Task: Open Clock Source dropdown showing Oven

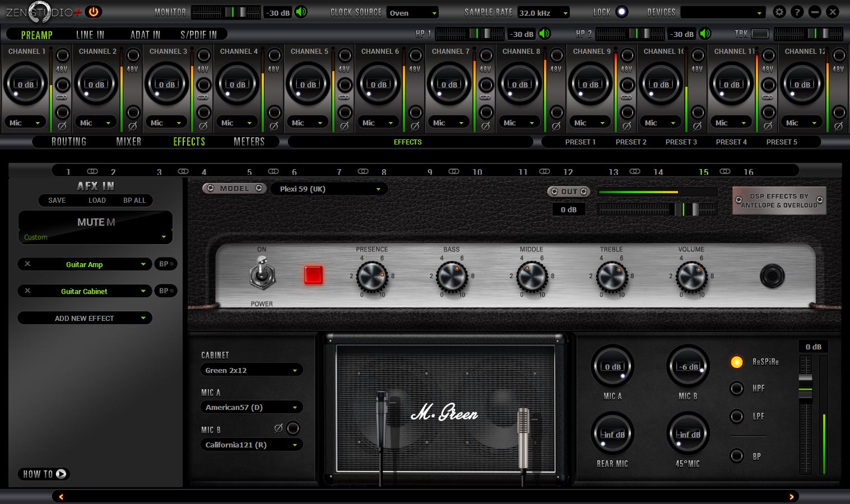Action: point(412,12)
